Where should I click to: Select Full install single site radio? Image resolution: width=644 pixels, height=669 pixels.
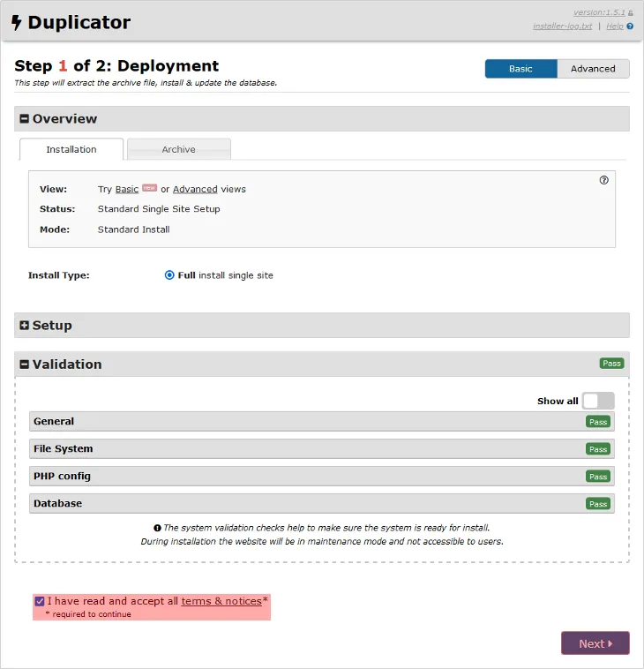pyautogui.click(x=169, y=275)
